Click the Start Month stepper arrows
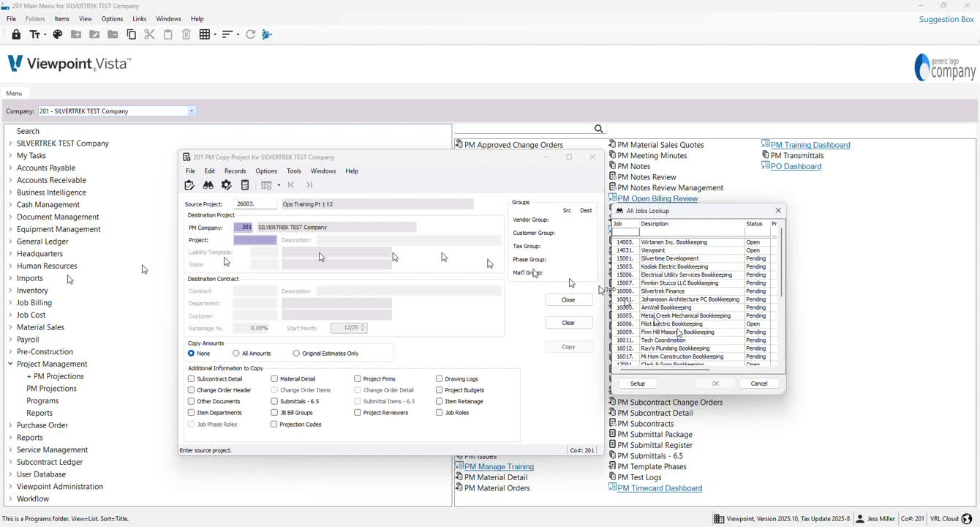Viewport: 980px width, 527px height. click(x=363, y=328)
